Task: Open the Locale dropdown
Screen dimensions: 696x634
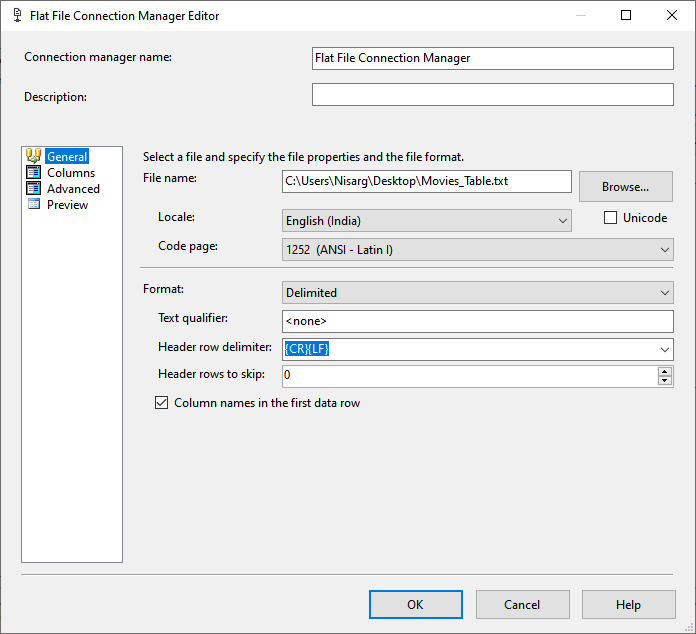Action: coord(561,220)
